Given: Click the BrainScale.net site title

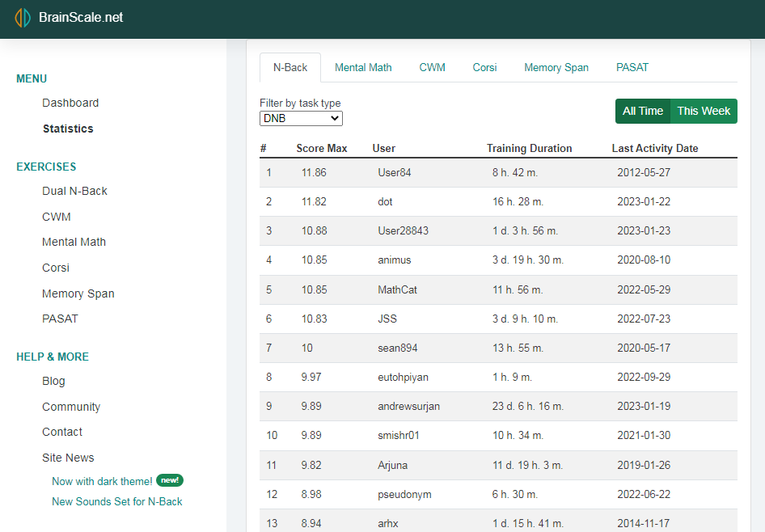Looking at the screenshot, I should (x=81, y=18).
